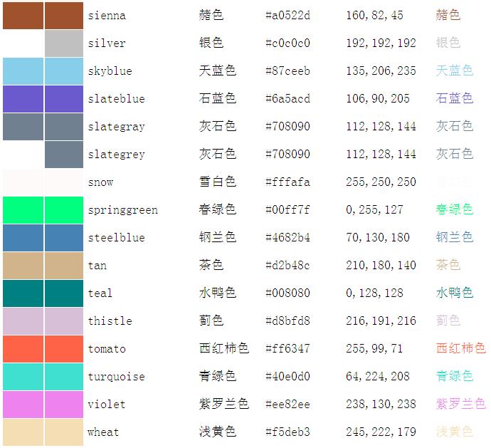Viewport: 491px width, 448px height.
Task: Select the "steelblue" name
Action: (x=117, y=238)
